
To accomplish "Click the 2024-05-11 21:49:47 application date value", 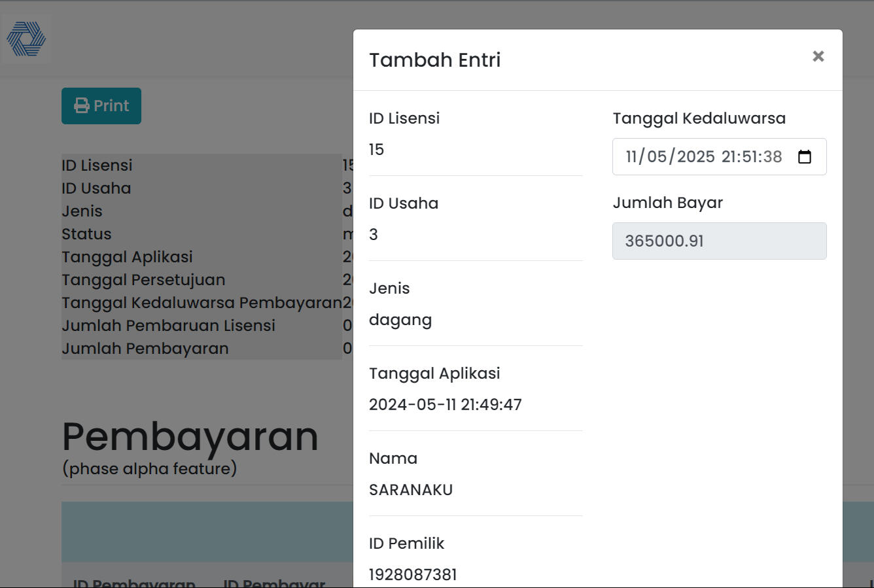I will [x=445, y=405].
